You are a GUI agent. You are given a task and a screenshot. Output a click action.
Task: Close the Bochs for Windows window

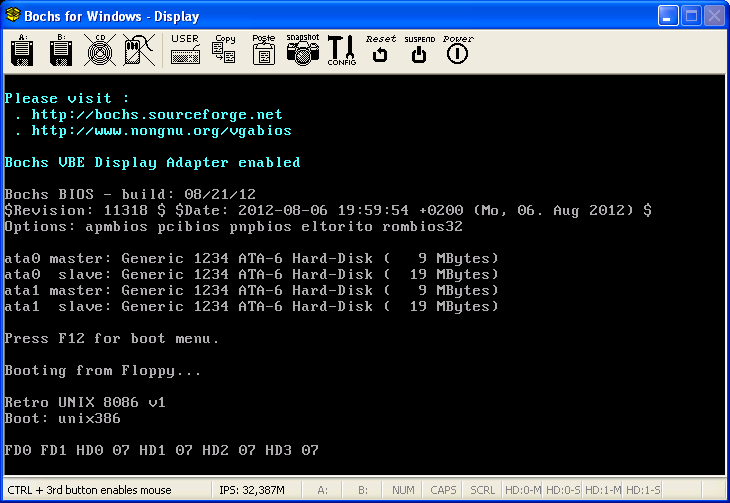[x=714, y=16]
